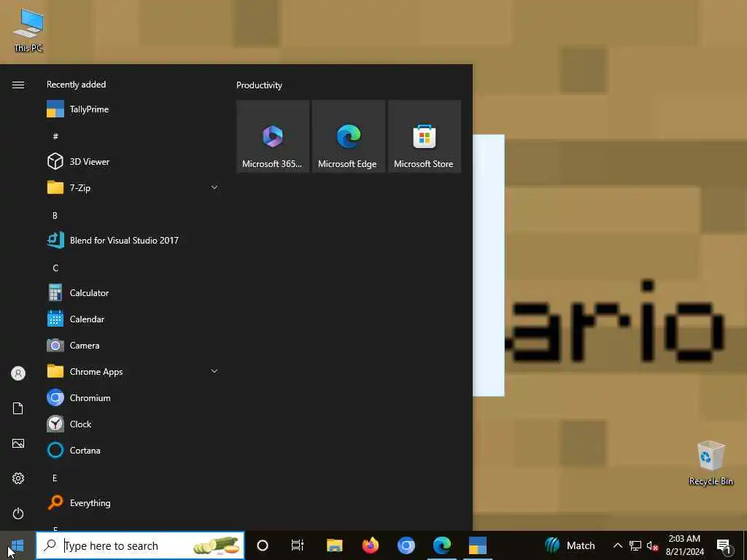Image resolution: width=747 pixels, height=560 pixels.
Task: Open TallyPrime from Recently added
Action: point(133,109)
